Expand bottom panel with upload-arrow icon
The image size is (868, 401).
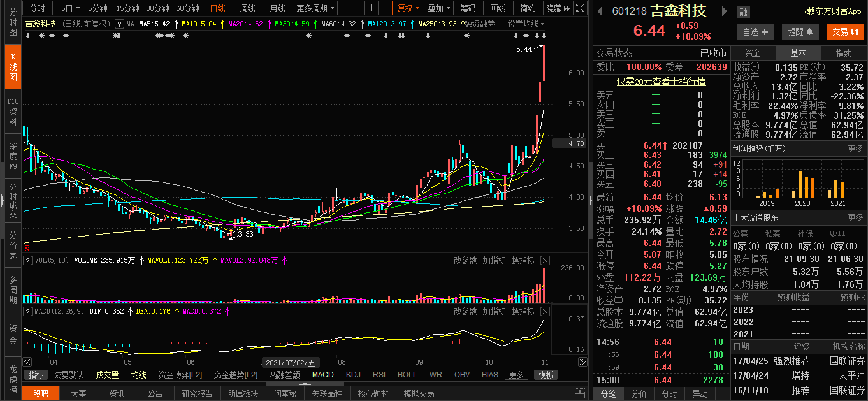579,393
